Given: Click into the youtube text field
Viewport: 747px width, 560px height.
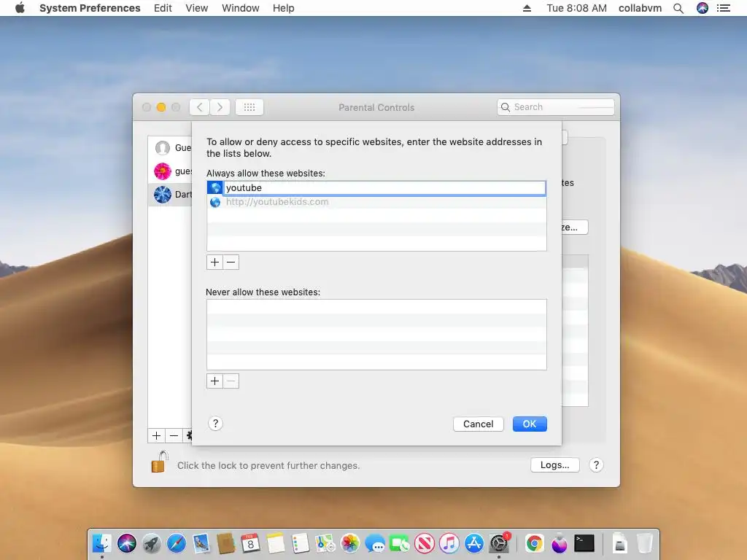Looking at the screenshot, I should [384, 187].
